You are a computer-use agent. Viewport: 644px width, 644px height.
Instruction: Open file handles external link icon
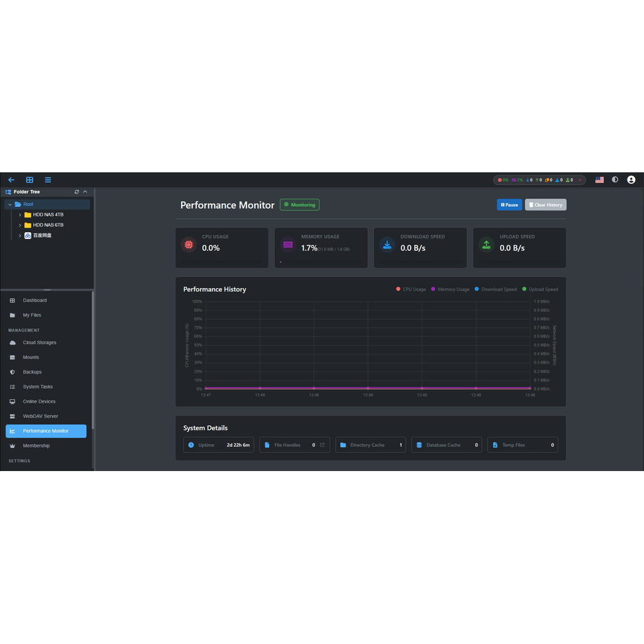click(x=323, y=445)
